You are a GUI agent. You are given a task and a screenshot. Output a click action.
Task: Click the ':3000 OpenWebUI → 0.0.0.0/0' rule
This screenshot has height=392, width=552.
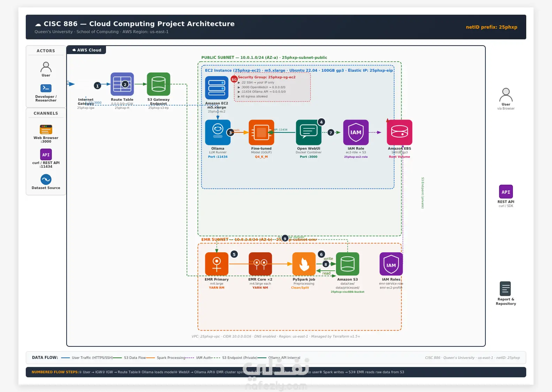(261, 87)
